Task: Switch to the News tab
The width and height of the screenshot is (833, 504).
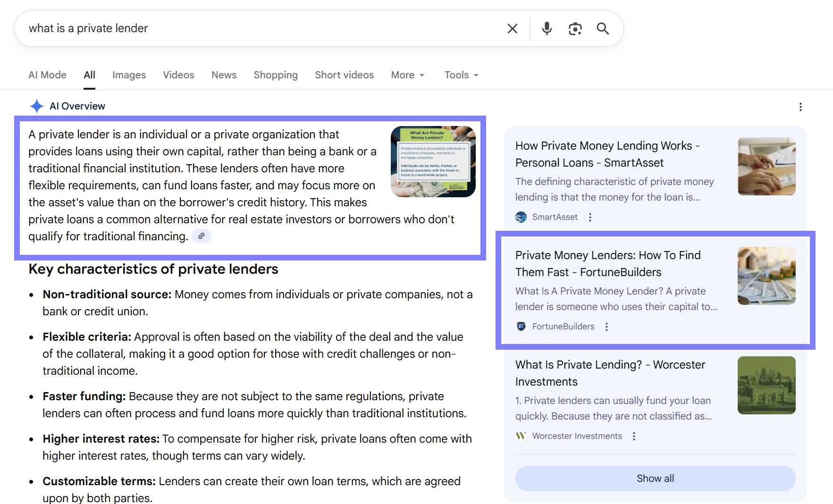Action: [224, 75]
